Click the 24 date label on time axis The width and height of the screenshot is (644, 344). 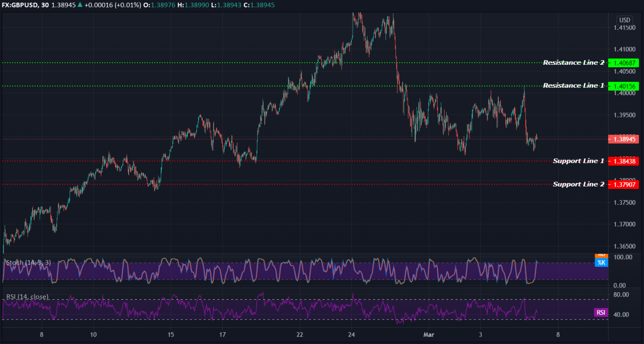[x=351, y=335]
